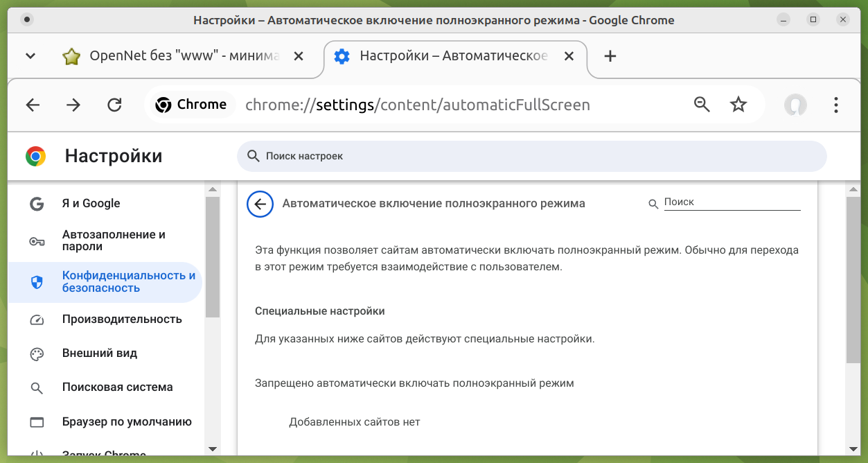The height and width of the screenshot is (463, 868).
Task: Open Внешний вид section
Action: [x=105, y=353]
